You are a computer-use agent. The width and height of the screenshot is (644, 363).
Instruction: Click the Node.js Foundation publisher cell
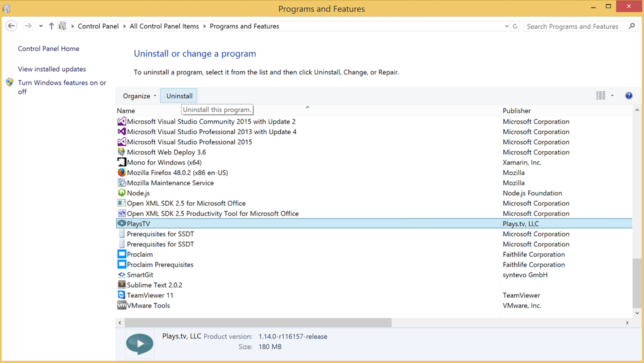(x=532, y=193)
